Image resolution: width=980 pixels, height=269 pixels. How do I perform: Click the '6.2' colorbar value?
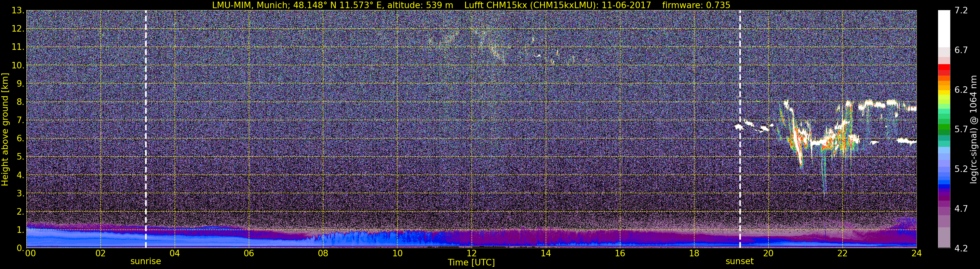click(x=961, y=90)
